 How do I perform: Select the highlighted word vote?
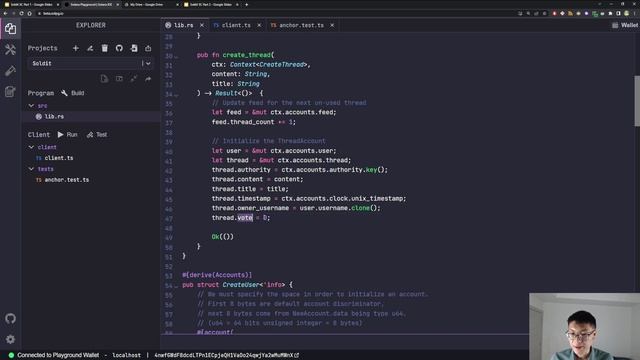[245, 218]
